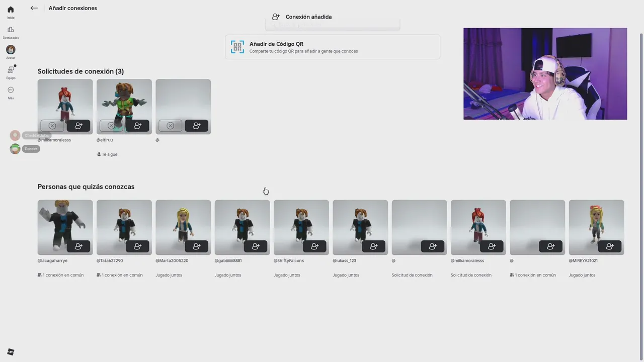Click Solicitudes de conexión (3) heading
The height and width of the screenshot is (362, 644).
(80, 71)
